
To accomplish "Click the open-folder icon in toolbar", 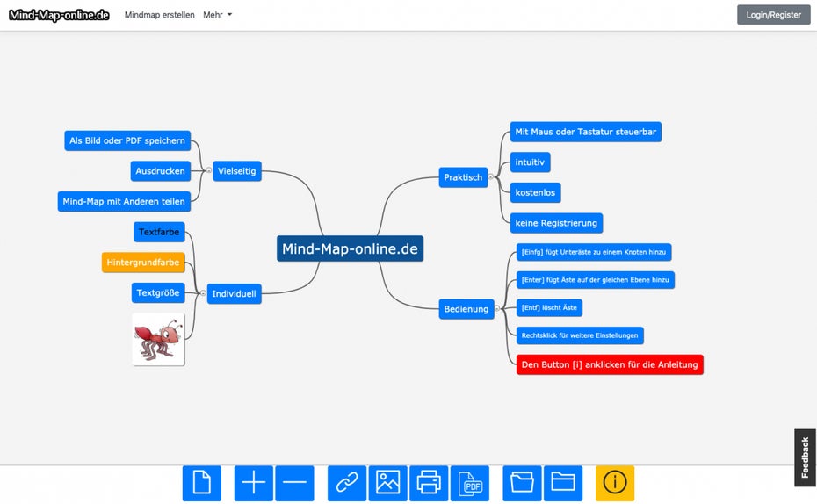I will click(x=522, y=483).
